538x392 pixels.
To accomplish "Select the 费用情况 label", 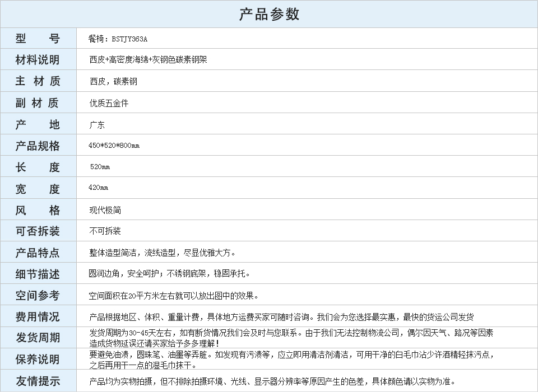I will click(38, 316).
